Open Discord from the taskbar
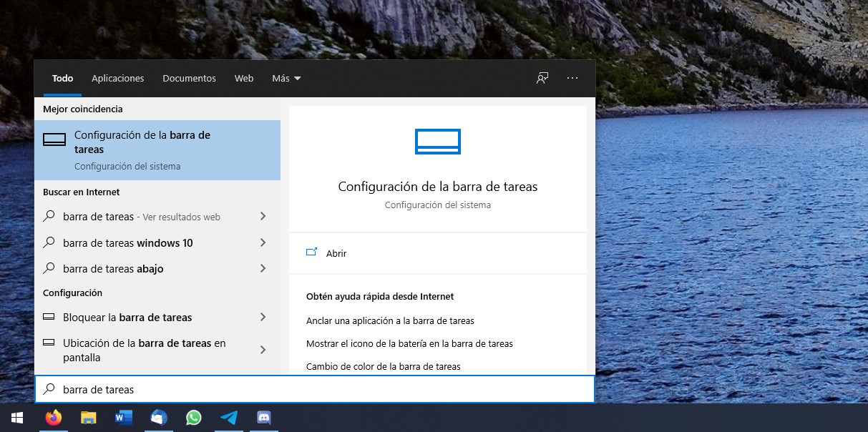 pos(263,418)
